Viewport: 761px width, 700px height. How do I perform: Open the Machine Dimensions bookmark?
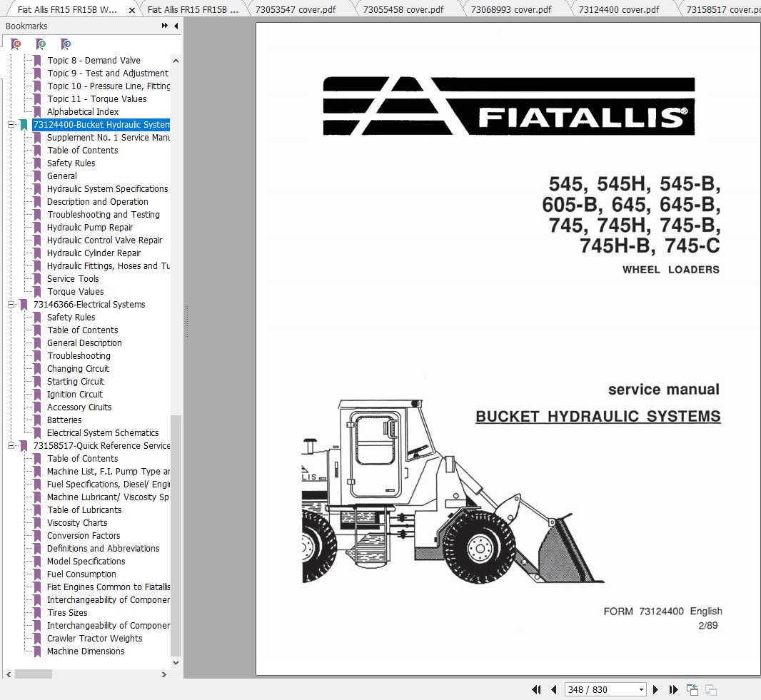point(86,651)
